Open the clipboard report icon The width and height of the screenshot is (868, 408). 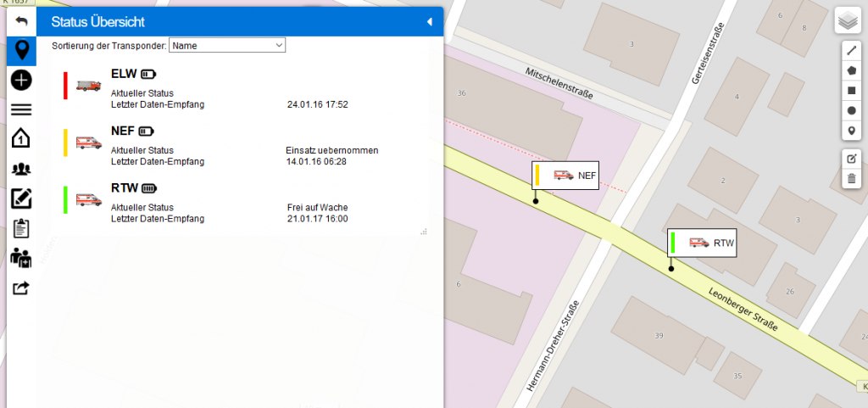[x=21, y=228]
